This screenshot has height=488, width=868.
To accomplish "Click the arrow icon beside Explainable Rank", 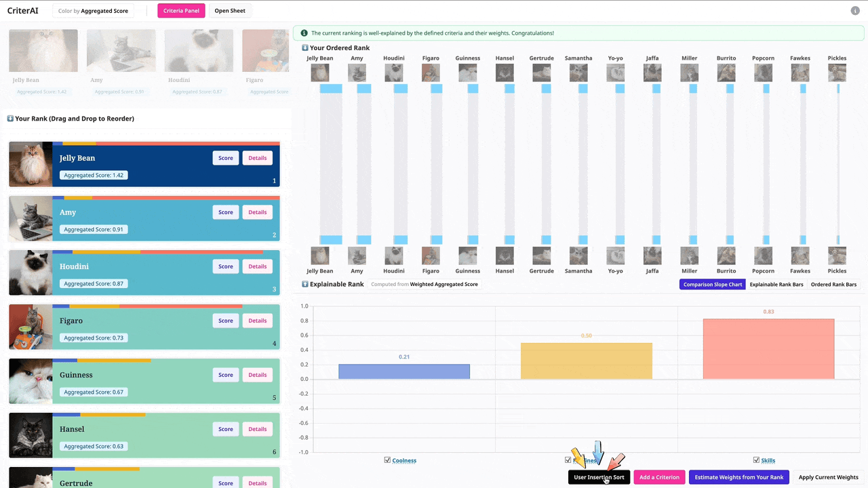I will pos(305,284).
